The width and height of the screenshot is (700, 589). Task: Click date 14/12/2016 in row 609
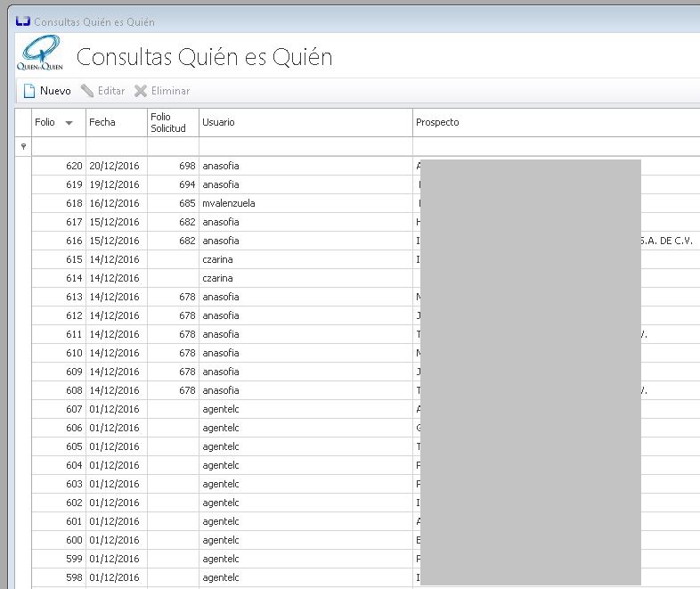pyautogui.click(x=114, y=372)
